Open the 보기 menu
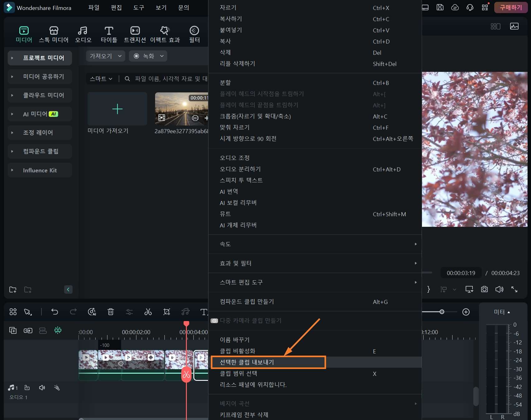Image resolution: width=531 pixels, height=420 pixels. tap(161, 7)
